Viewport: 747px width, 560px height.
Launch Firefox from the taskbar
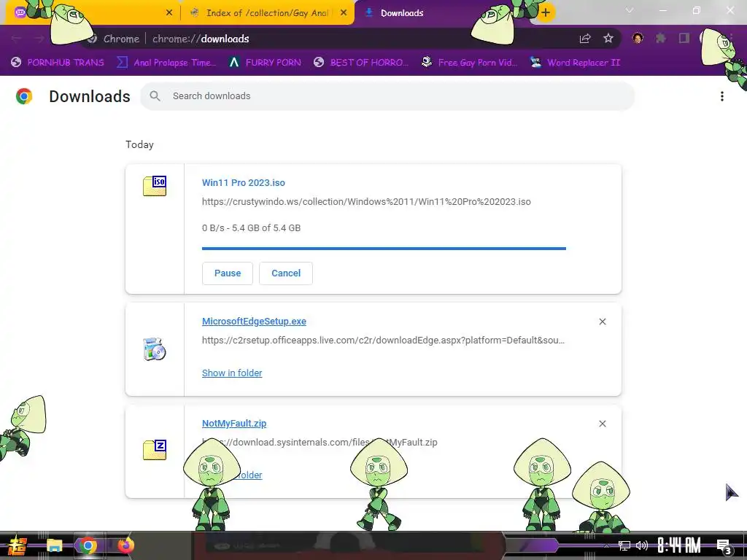pos(125,545)
